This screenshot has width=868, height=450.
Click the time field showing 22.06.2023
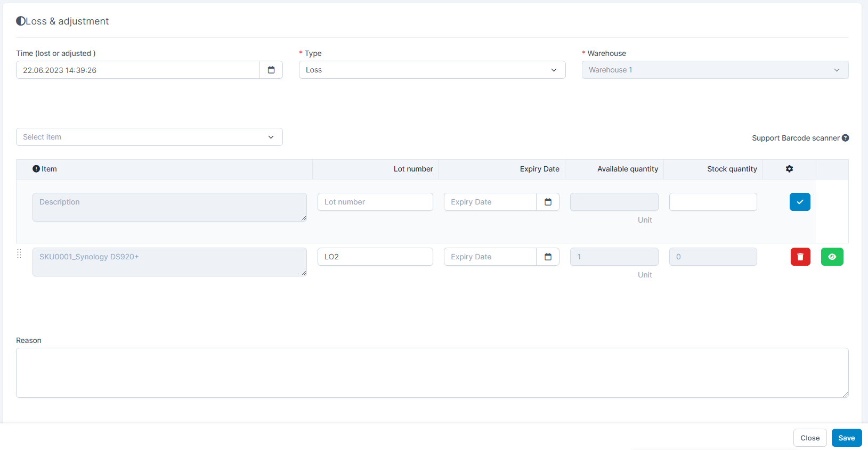pyautogui.click(x=138, y=70)
